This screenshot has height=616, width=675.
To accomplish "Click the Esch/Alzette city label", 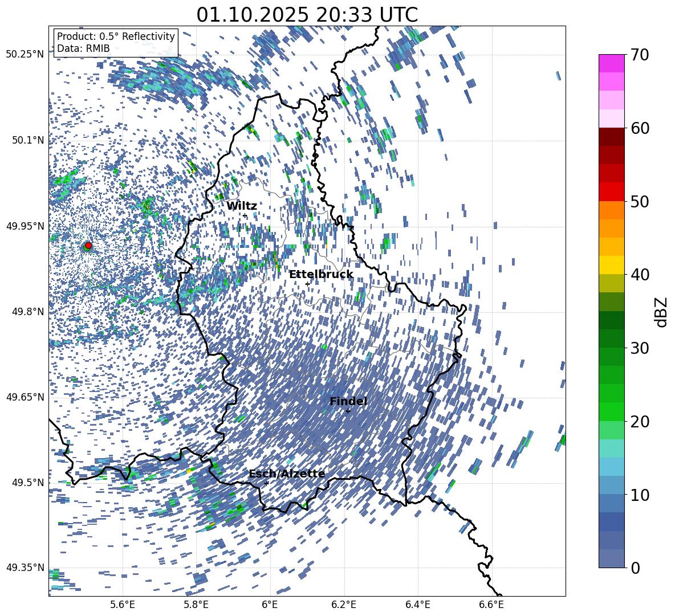I will point(287,474).
